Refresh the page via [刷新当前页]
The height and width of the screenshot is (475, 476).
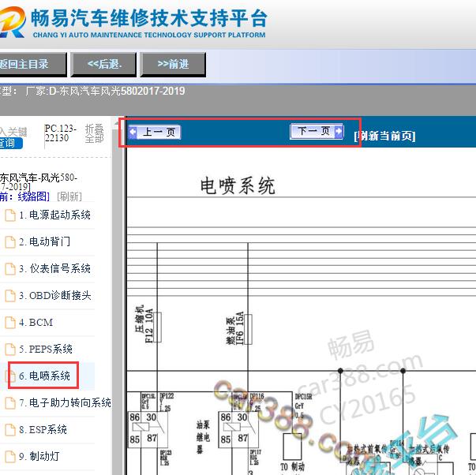coord(384,136)
